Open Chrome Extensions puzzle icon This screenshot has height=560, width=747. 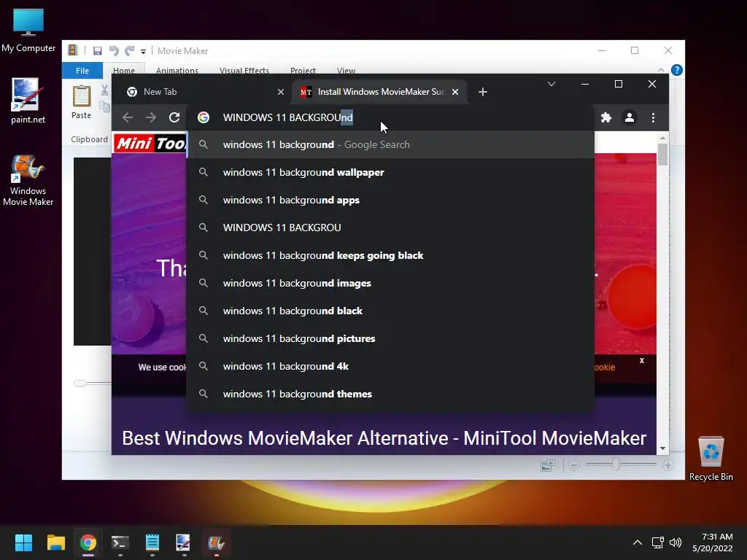click(x=606, y=117)
